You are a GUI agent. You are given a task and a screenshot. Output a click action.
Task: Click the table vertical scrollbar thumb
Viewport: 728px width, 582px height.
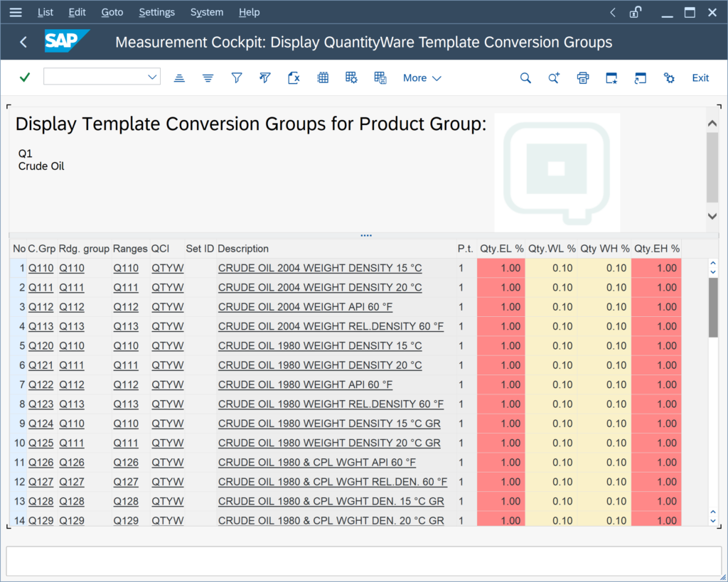(713, 307)
